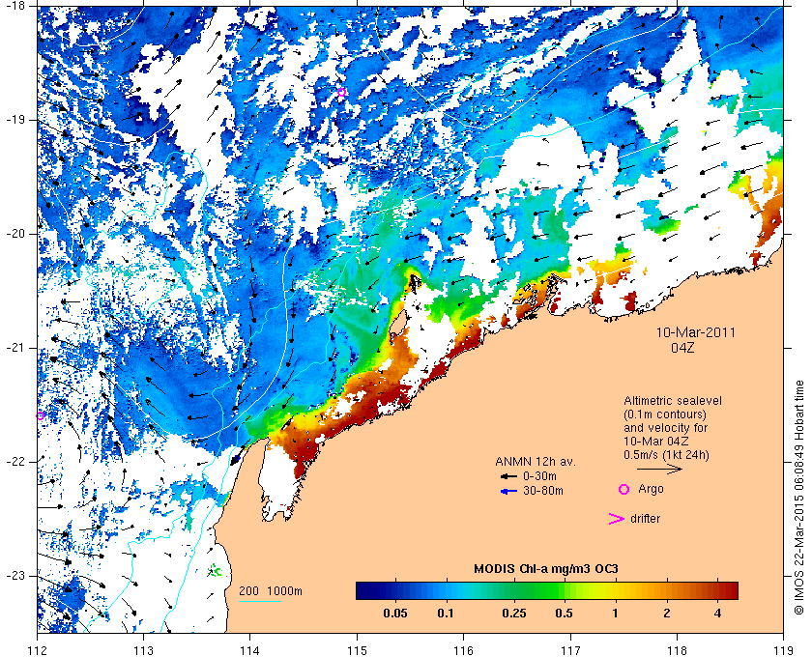The height and width of the screenshot is (657, 812).
Task: Click the black 0-30m arrow legend symbol
Action: (x=508, y=476)
